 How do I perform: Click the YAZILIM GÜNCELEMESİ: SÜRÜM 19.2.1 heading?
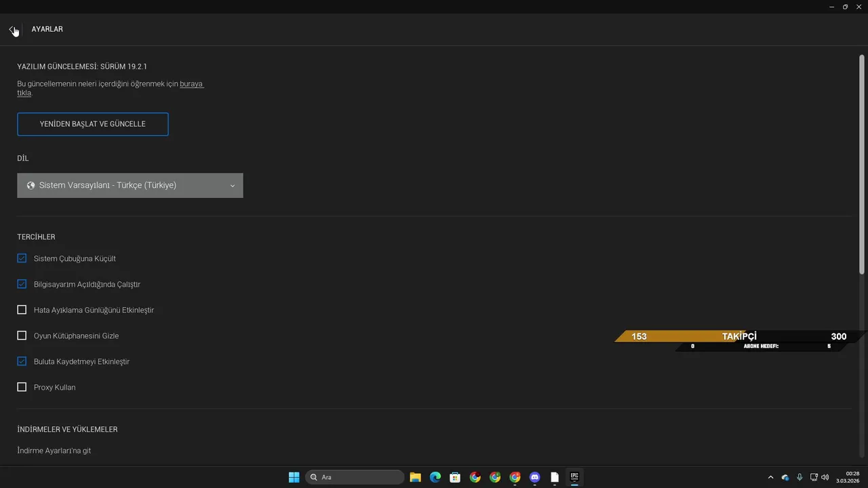coord(82,66)
